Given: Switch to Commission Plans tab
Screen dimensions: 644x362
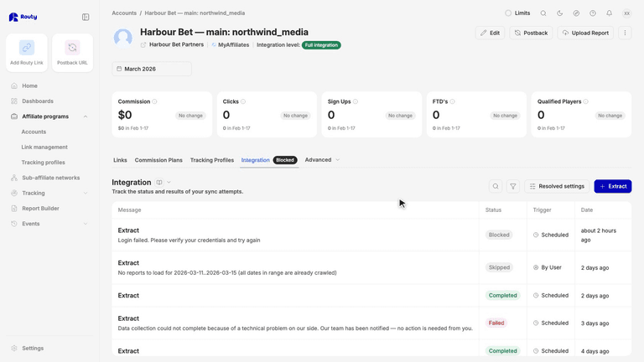Looking at the screenshot, I should 158,160.
